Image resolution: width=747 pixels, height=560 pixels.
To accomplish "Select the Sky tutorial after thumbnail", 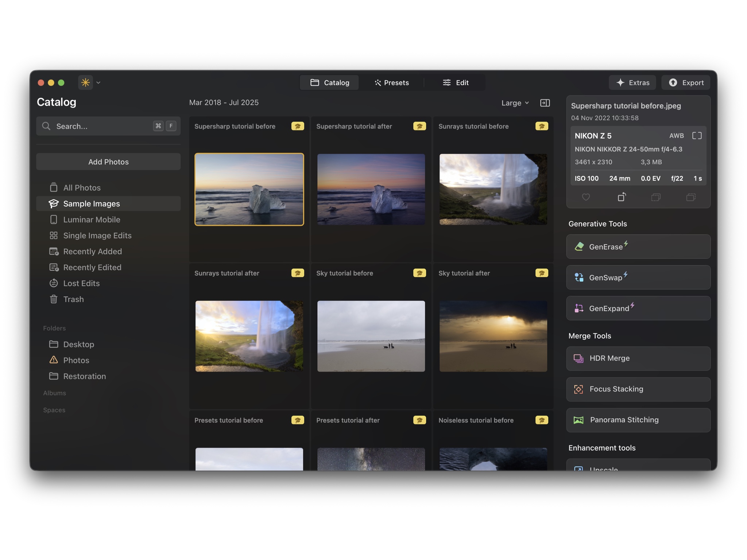I will coord(493,336).
